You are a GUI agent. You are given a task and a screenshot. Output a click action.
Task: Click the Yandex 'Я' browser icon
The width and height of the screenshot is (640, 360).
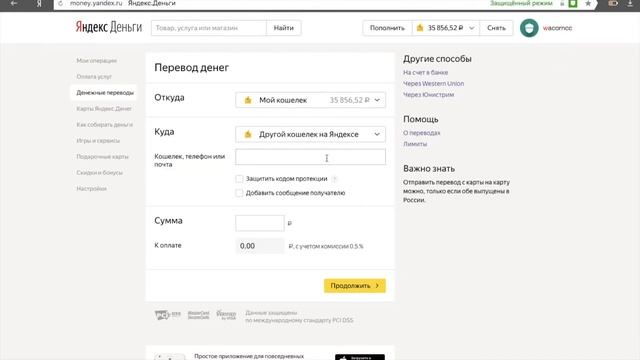point(39,3)
